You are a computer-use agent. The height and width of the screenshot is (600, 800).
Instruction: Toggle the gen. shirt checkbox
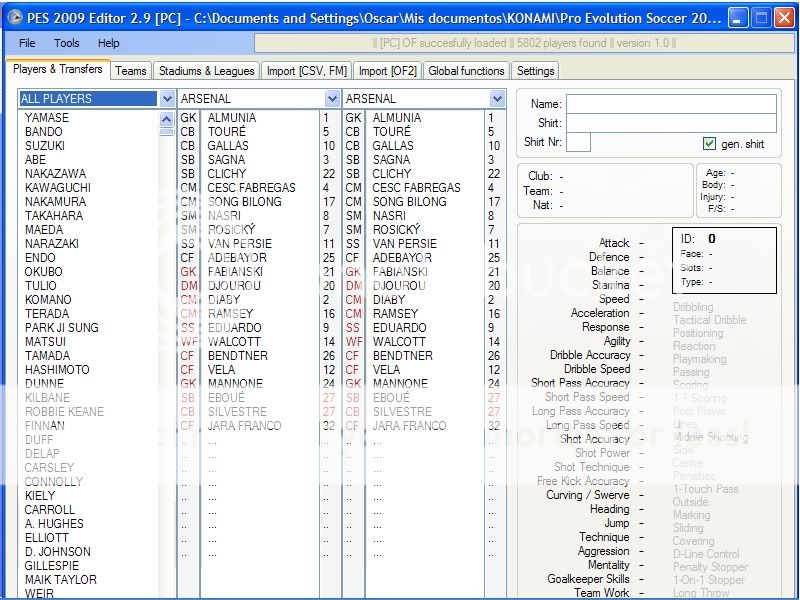709,144
